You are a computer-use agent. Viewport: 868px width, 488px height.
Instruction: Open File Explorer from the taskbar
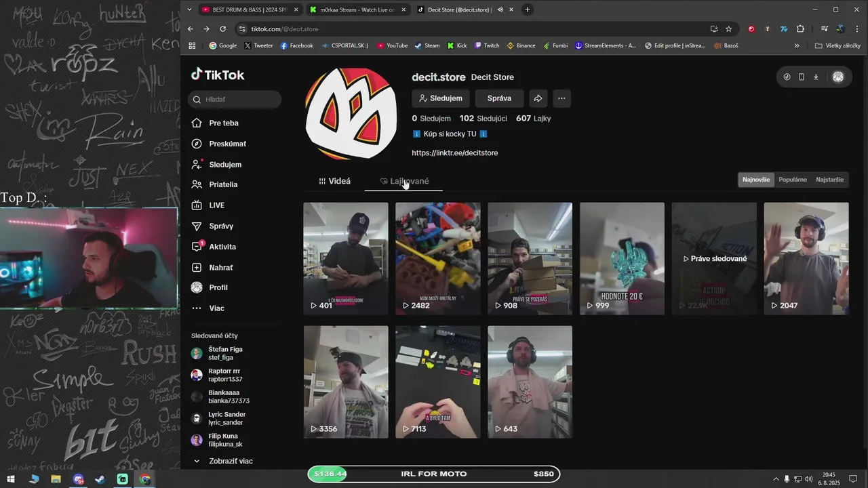(x=56, y=479)
